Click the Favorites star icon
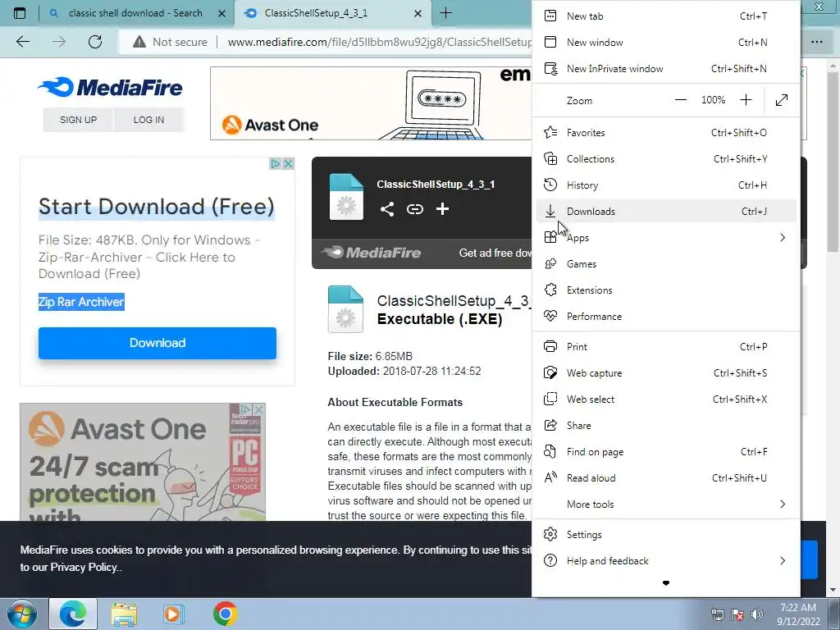 [550, 132]
